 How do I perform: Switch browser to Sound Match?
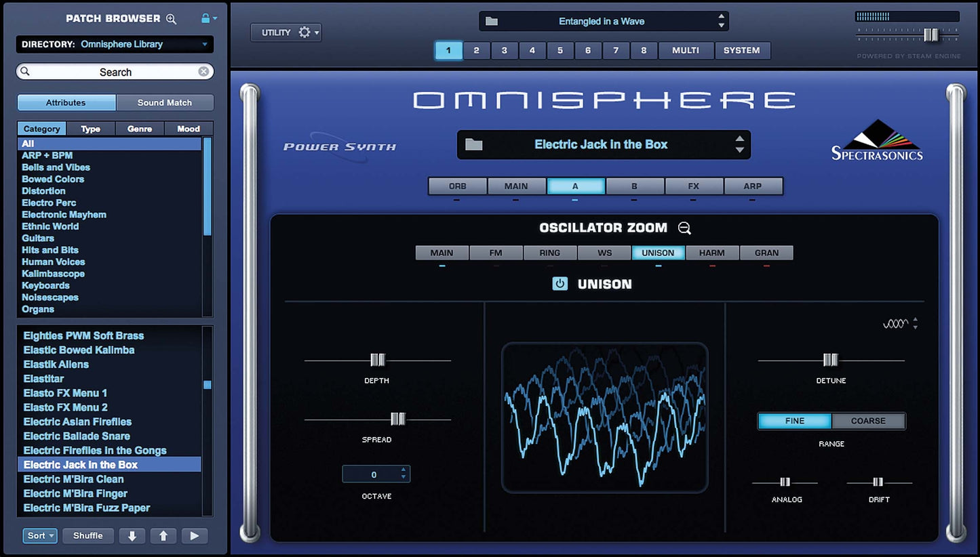point(165,103)
